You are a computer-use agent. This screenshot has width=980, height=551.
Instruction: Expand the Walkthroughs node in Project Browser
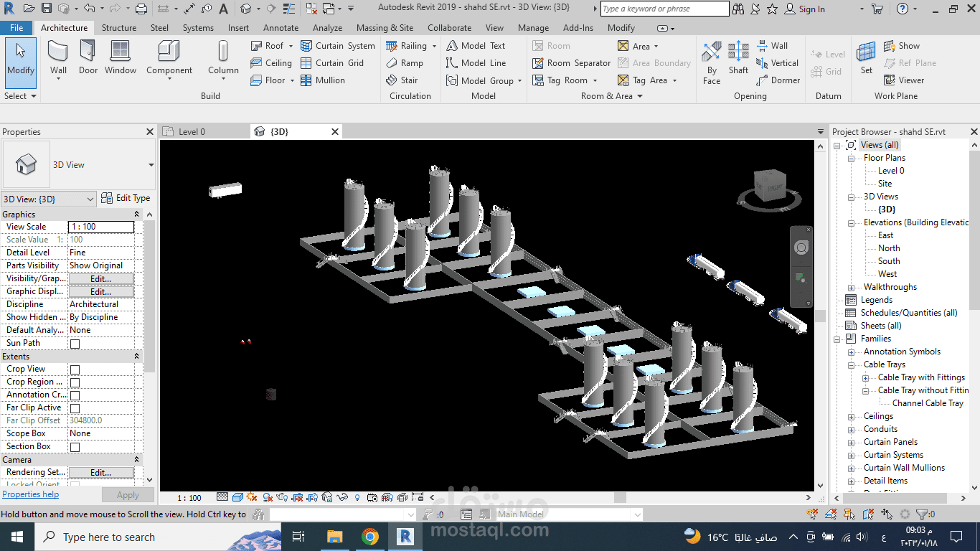click(x=851, y=287)
